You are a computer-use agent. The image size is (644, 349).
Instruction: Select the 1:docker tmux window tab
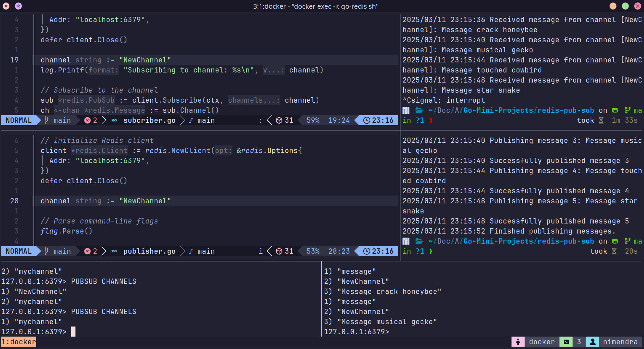[19, 342]
